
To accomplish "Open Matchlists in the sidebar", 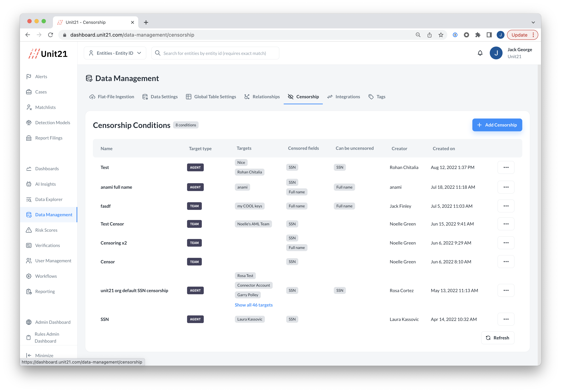I will click(x=45, y=107).
